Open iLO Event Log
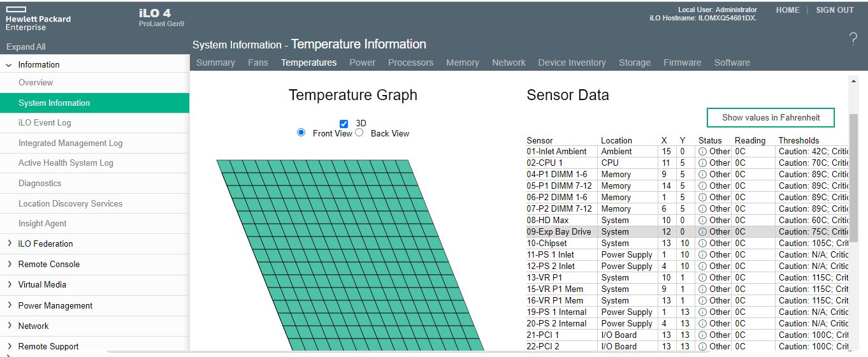The width and height of the screenshot is (868, 357). [x=94, y=123]
